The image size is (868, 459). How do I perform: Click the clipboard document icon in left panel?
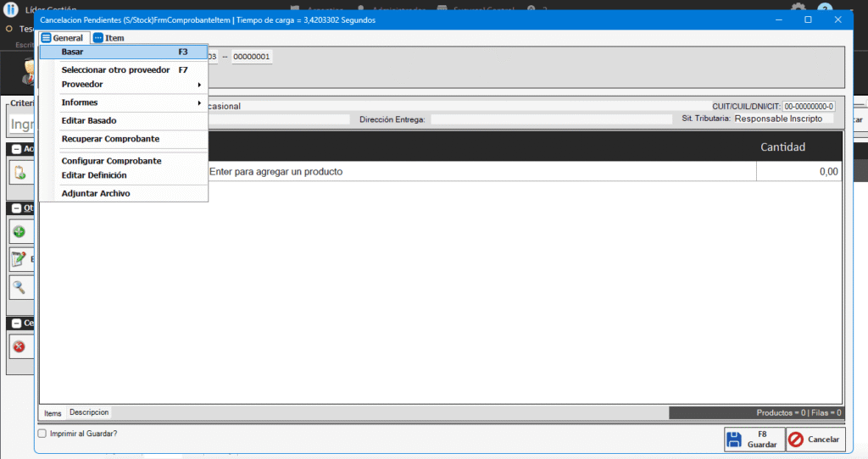19,173
